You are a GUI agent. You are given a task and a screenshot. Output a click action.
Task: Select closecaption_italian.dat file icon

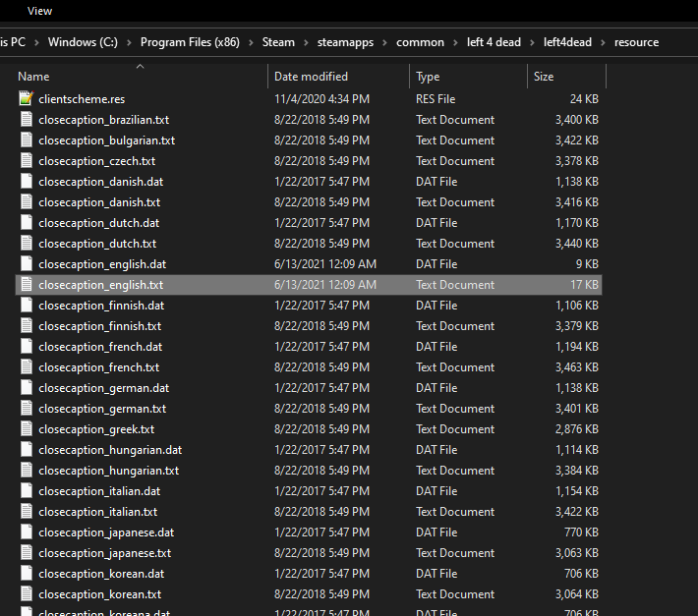click(27, 490)
